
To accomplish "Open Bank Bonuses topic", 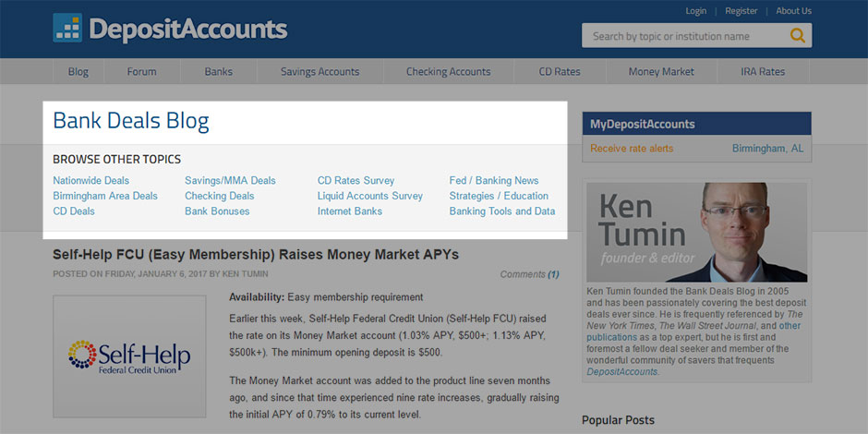I will 217,211.
